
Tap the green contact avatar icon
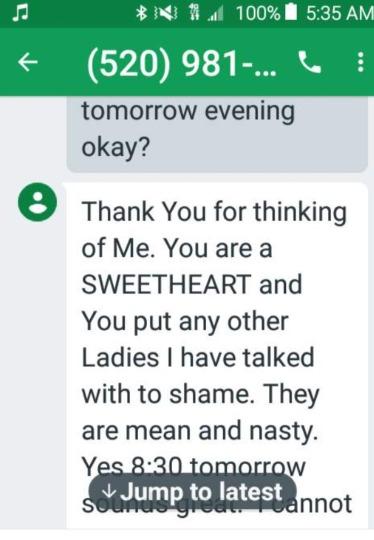coord(37,202)
